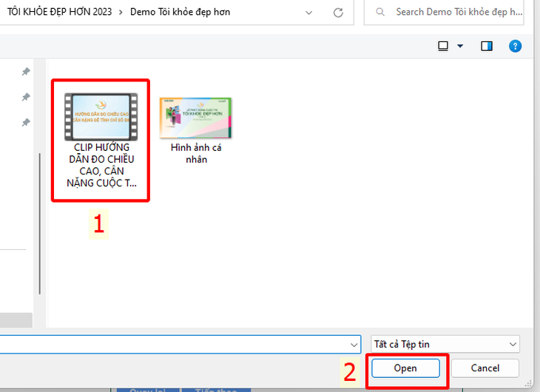This screenshot has width=540, height=392.
Task: Click the Cancel button
Action: (485, 368)
